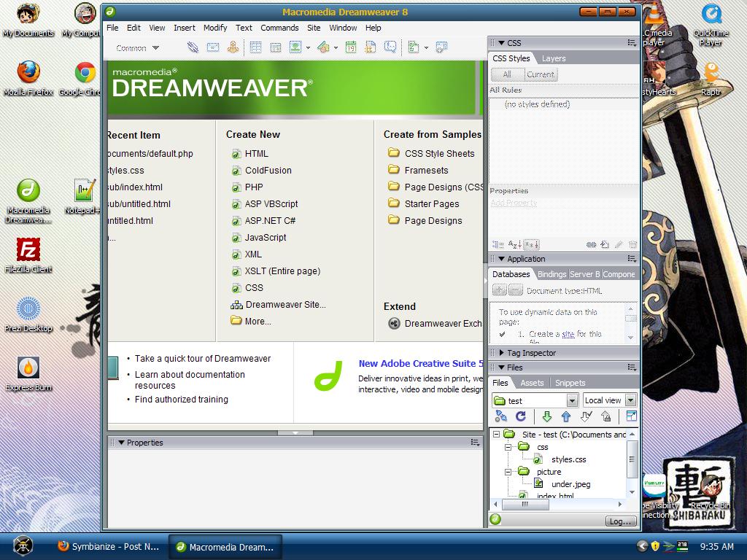
Task: Switch to the Bindings tab
Action: (x=551, y=274)
